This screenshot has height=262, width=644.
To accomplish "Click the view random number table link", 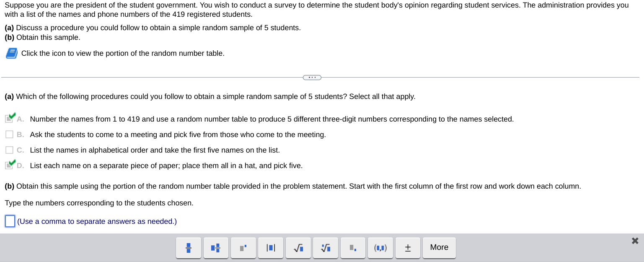I will (123, 53).
